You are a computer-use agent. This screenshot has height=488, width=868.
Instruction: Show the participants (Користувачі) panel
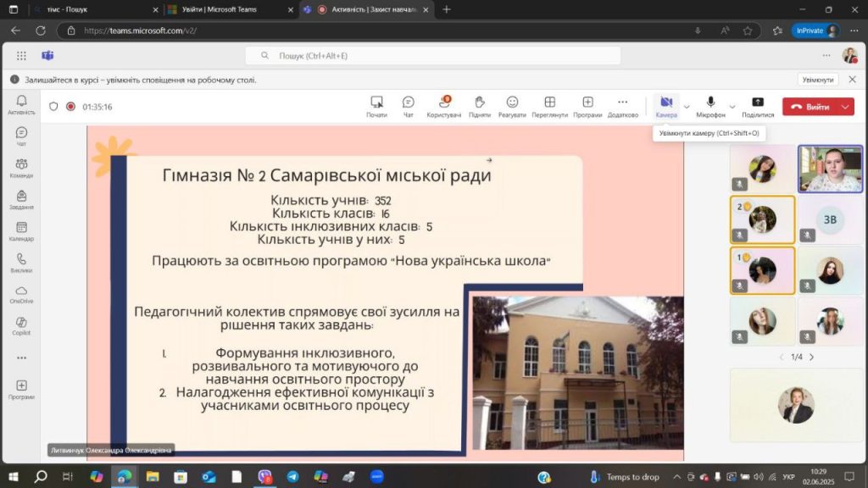pos(444,106)
